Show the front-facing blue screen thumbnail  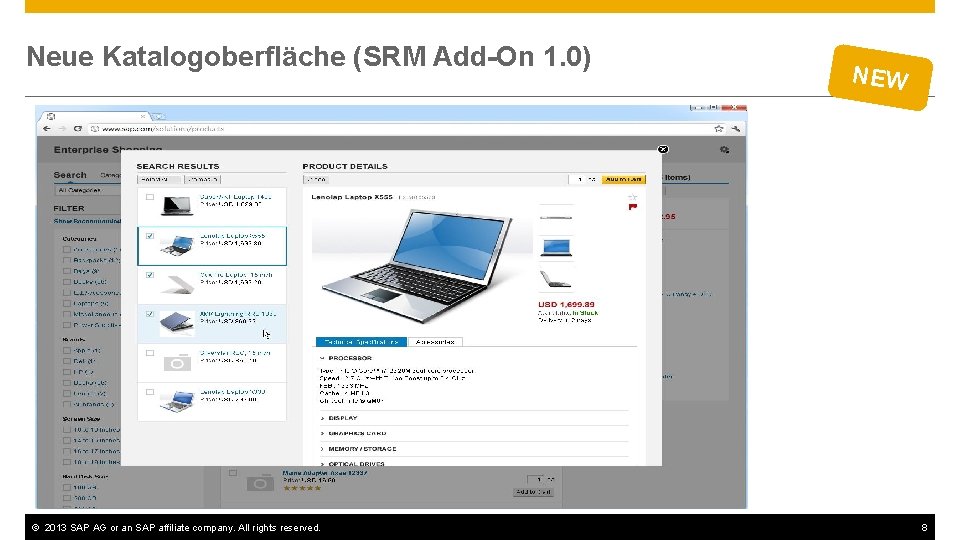pyautogui.click(x=556, y=247)
